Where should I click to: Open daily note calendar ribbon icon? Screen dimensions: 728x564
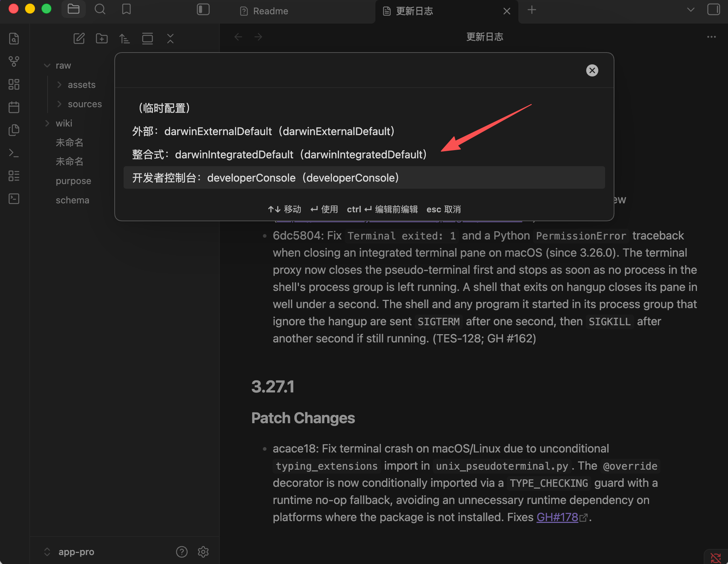pyautogui.click(x=14, y=107)
